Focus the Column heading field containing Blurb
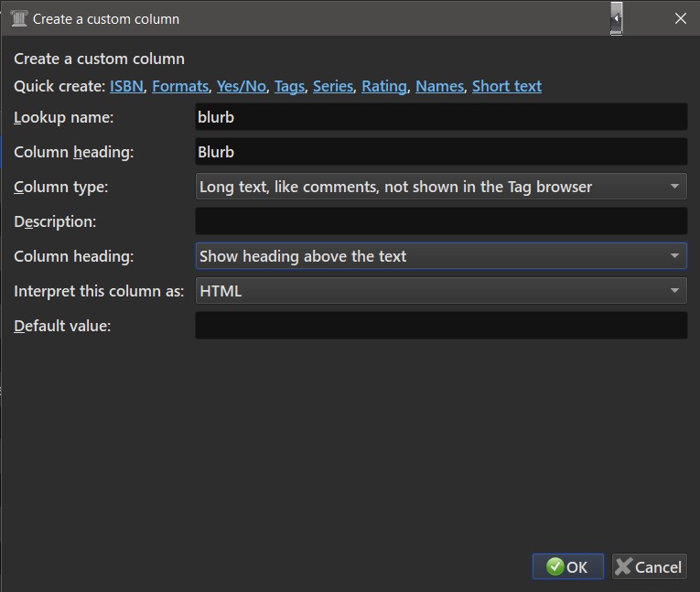 441,152
